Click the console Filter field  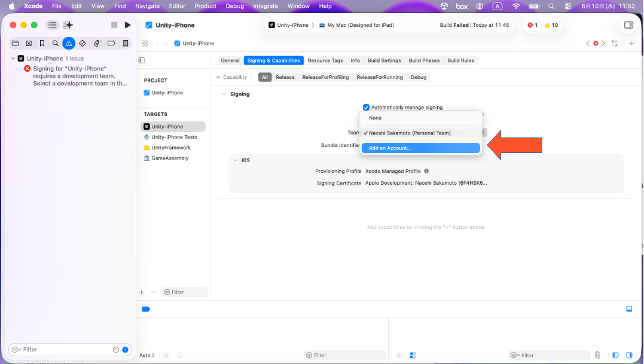pyautogui.click(x=549, y=355)
